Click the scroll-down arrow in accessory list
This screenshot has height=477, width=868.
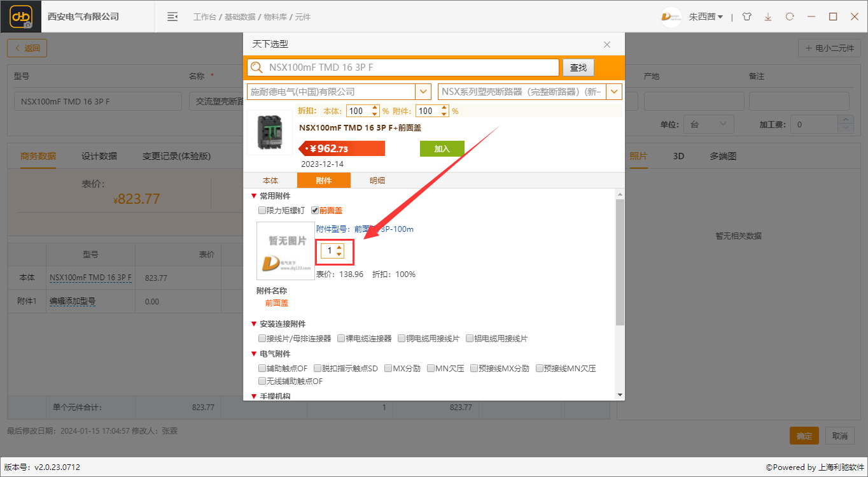[620, 395]
